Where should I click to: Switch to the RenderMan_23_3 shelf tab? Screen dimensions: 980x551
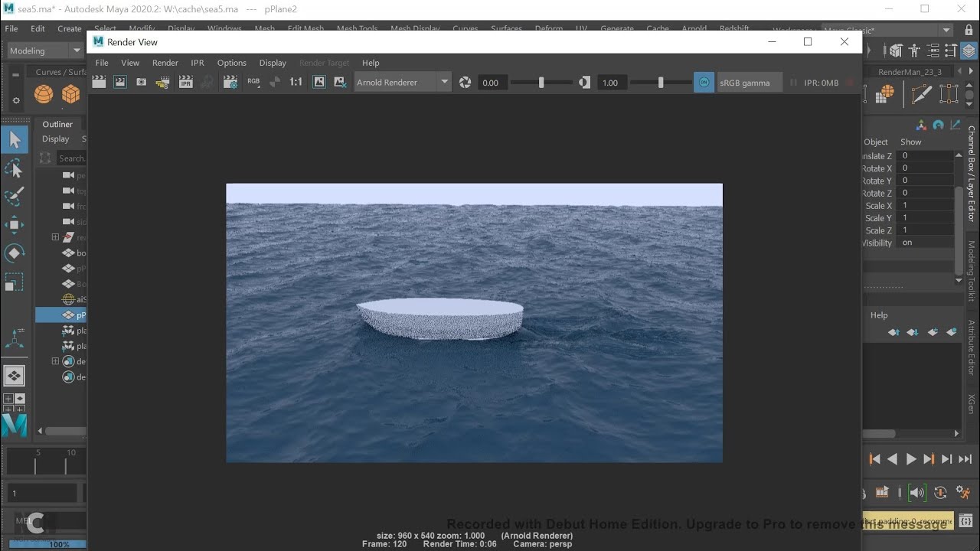click(910, 72)
